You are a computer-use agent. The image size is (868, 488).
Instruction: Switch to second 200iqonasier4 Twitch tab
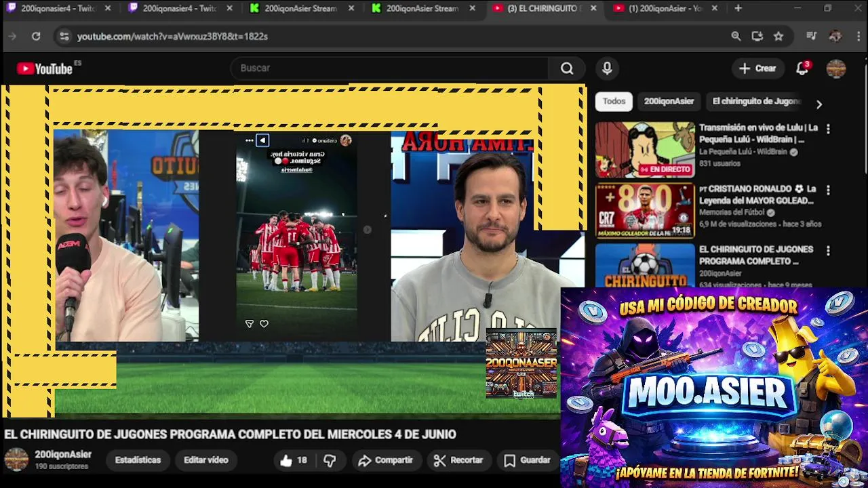coord(180,8)
